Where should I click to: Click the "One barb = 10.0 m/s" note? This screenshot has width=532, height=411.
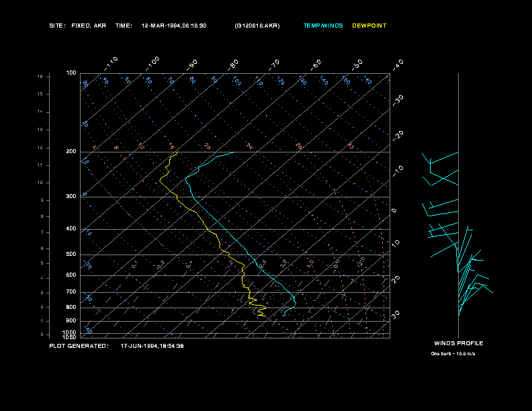453,354
